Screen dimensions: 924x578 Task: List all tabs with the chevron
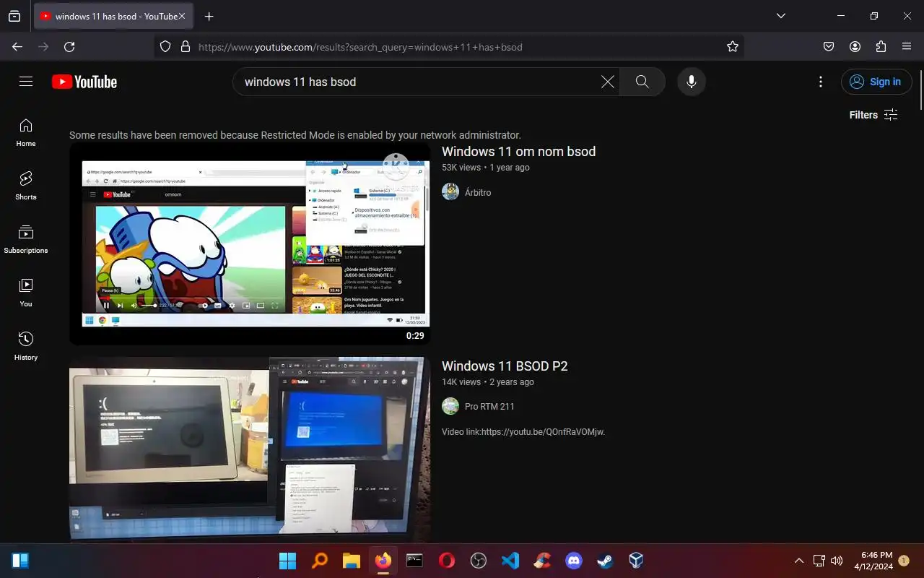pyautogui.click(x=780, y=16)
